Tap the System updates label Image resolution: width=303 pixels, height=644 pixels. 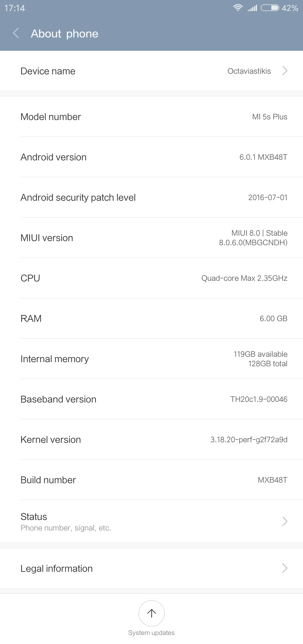click(x=151, y=633)
